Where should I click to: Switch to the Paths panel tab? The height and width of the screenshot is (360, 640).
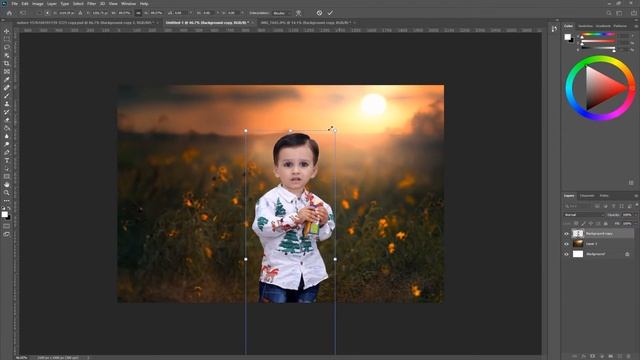click(604, 196)
